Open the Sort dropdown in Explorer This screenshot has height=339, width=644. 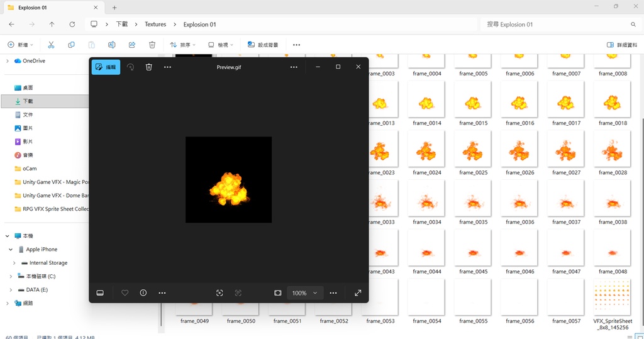183,45
